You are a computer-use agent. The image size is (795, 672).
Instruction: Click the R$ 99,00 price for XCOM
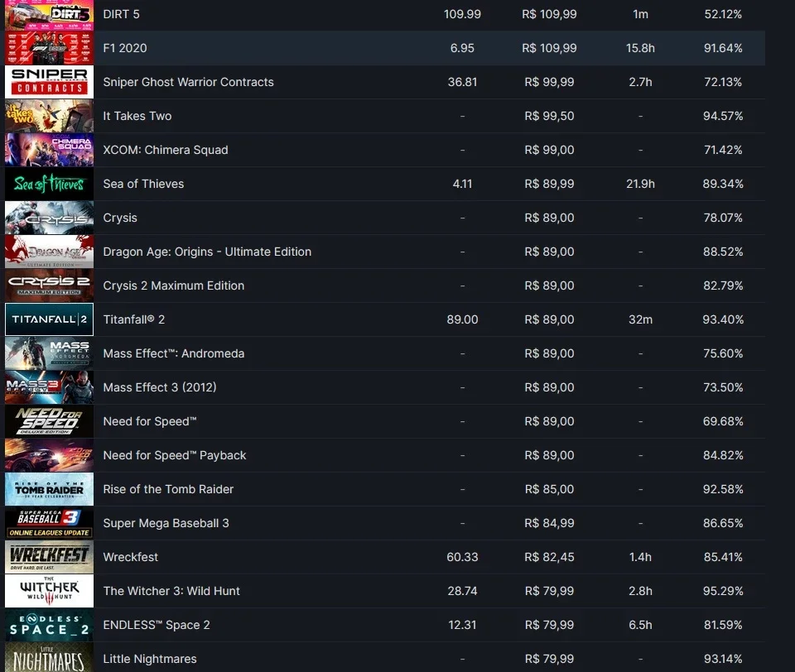pos(550,150)
